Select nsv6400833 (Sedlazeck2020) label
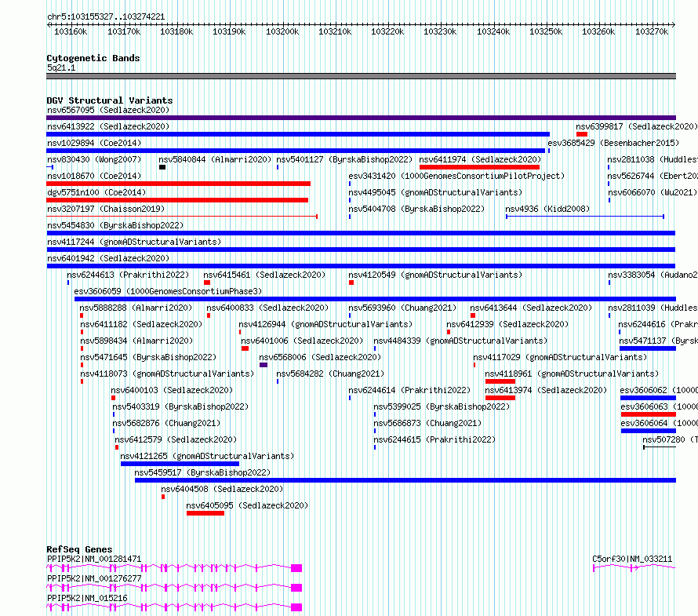This screenshot has height=616, width=698. click(x=267, y=308)
